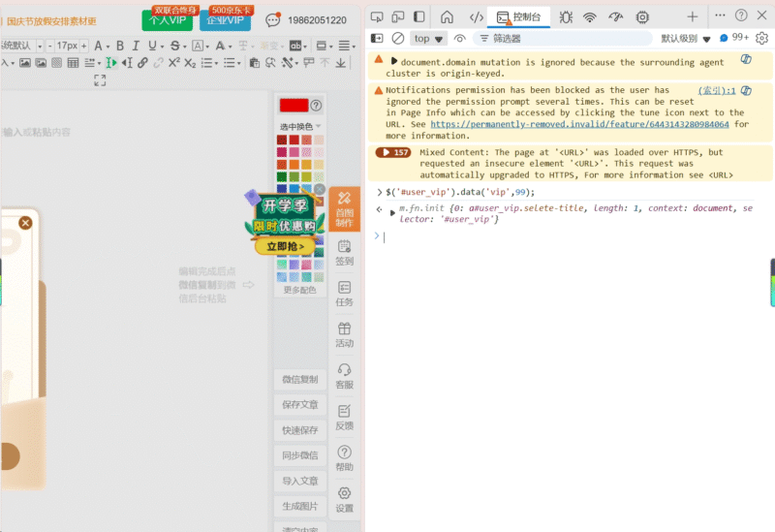Viewport: 775px width, 532px height.
Task: Click the Bold formatting icon
Action: point(121,46)
